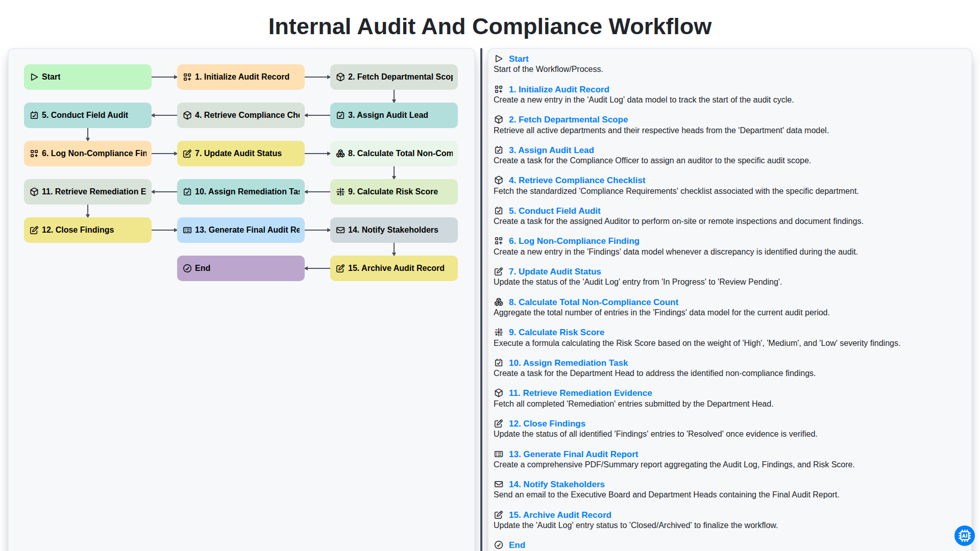Click the text 'Start of the Workflow/Process.'
980x551 pixels.
(x=548, y=69)
